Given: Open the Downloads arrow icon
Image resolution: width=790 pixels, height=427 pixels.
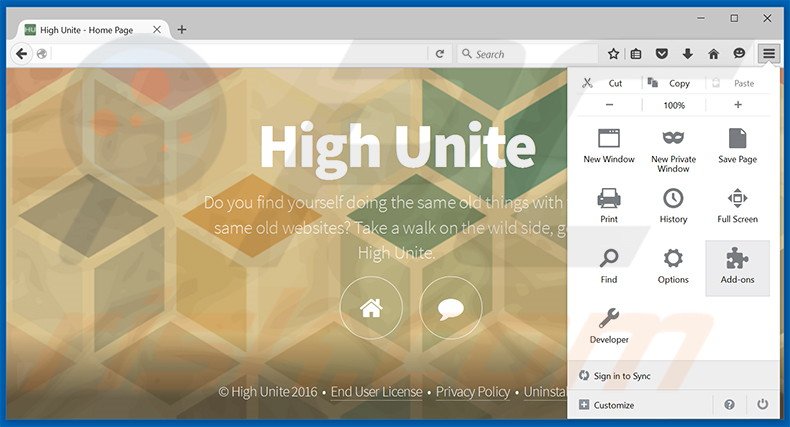Looking at the screenshot, I should click(x=687, y=54).
